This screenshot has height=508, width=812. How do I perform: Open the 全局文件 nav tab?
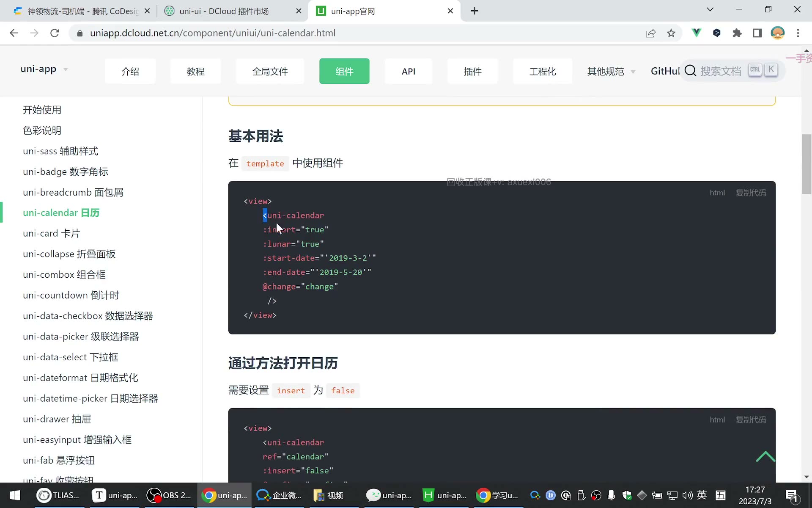[x=270, y=71]
